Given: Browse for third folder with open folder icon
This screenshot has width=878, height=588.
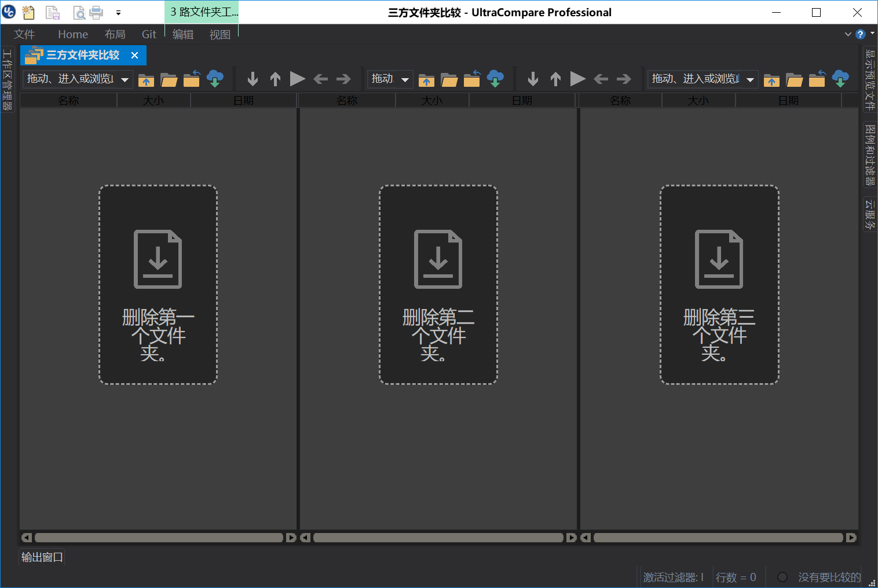Looking at the screenshot, I should point(794,79).
